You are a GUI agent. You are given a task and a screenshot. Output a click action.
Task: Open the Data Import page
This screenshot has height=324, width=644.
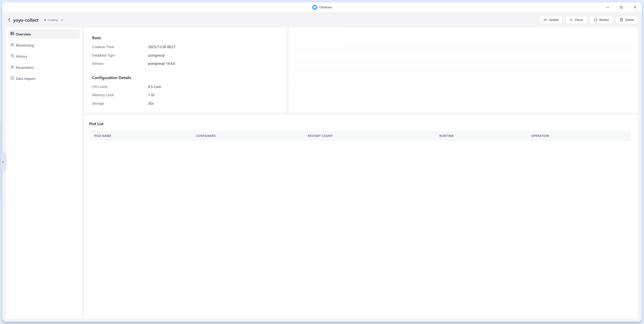(x=25, y=79)
